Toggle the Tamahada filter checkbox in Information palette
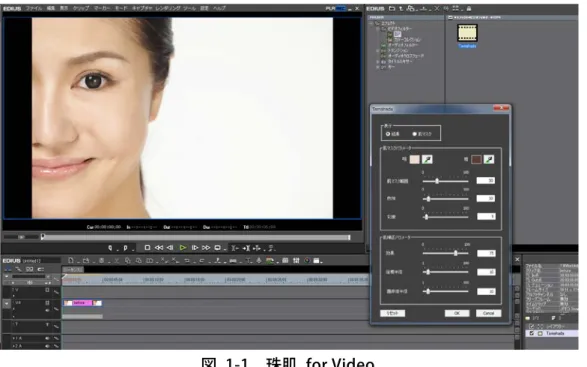The image size is (587, 367). click(532, 333)
